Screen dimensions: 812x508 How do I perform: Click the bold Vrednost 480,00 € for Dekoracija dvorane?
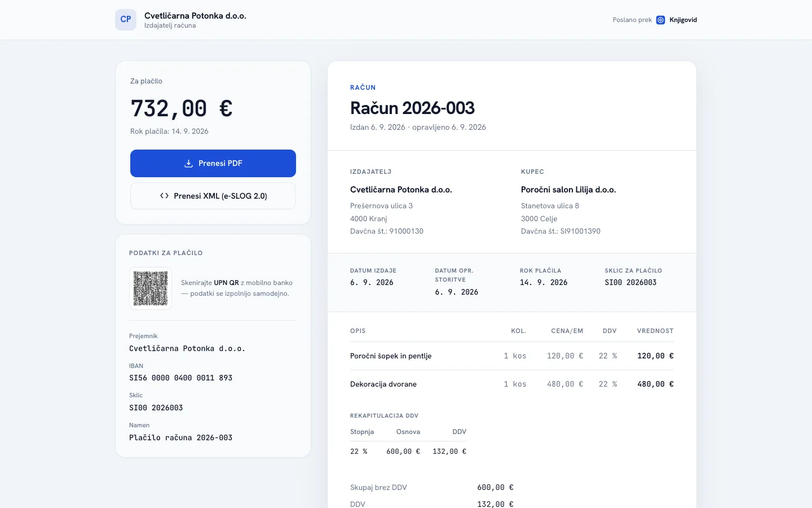(x=655, y=384)
